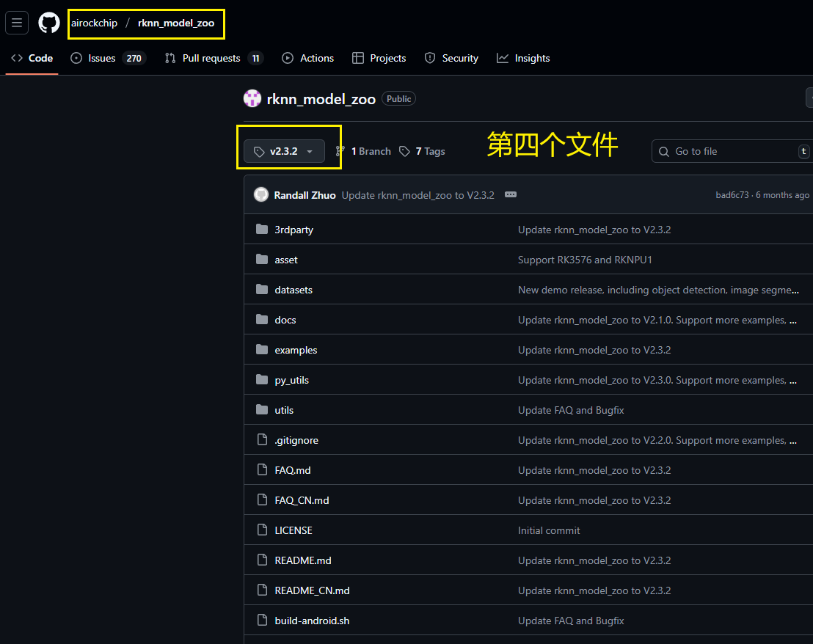Screen dimensions: 813x644
Task: Click the README_CN.md file icon
Action: pyautogui.click(x=263, y=590)
